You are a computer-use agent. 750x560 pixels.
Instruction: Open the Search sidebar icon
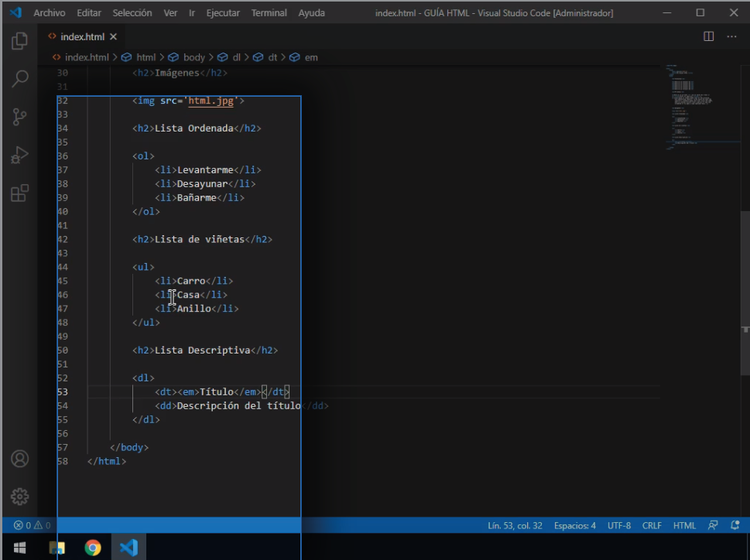pos(19,78)
